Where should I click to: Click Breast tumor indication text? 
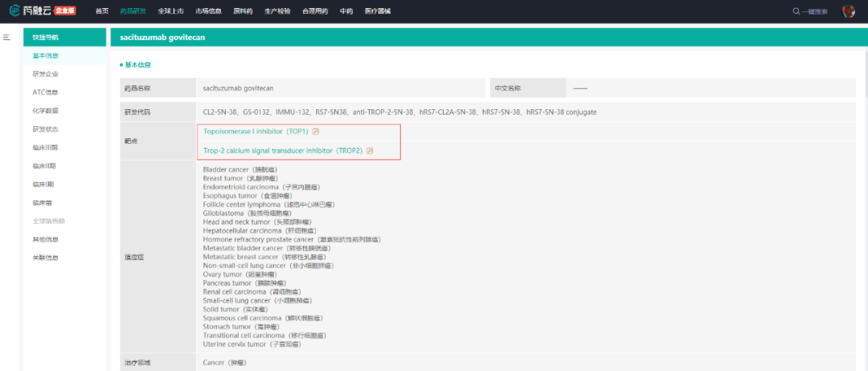pyautogui.click(x=241, y=178)
